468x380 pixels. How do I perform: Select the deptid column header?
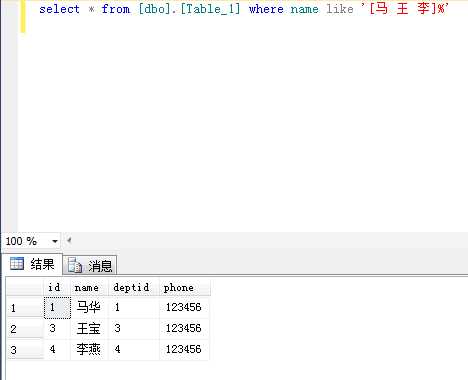point(134,287)
